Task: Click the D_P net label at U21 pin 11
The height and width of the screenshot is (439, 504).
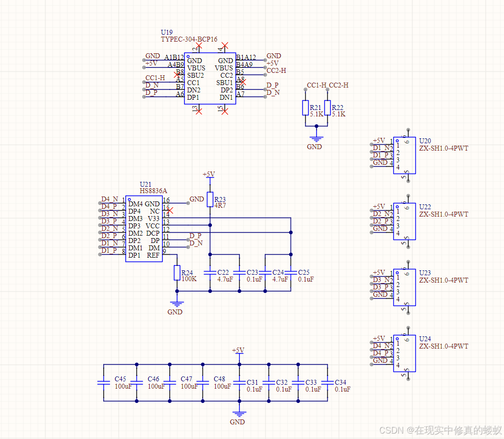Action: point(195,236)
